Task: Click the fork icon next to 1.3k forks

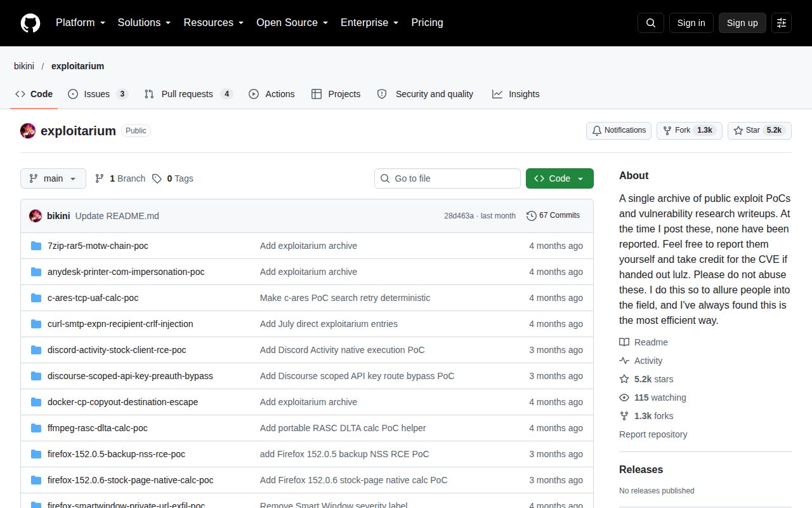Action: 624,416
